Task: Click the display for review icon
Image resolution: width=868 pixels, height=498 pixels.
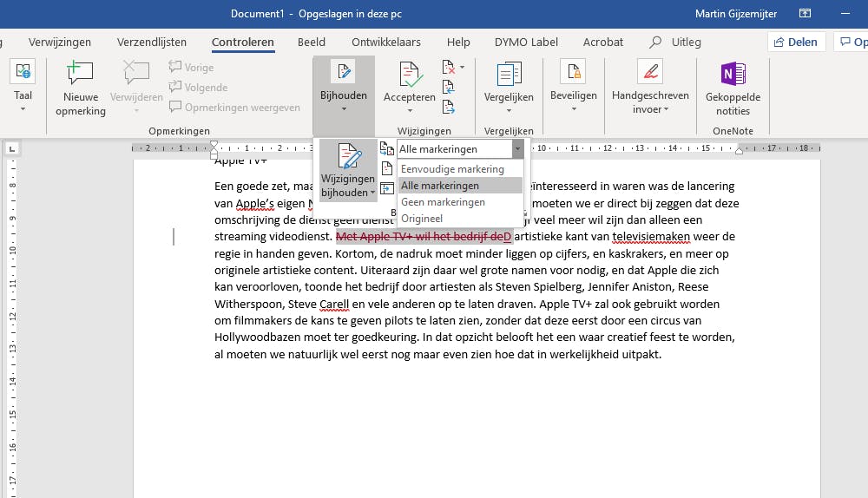Action: 387,149
